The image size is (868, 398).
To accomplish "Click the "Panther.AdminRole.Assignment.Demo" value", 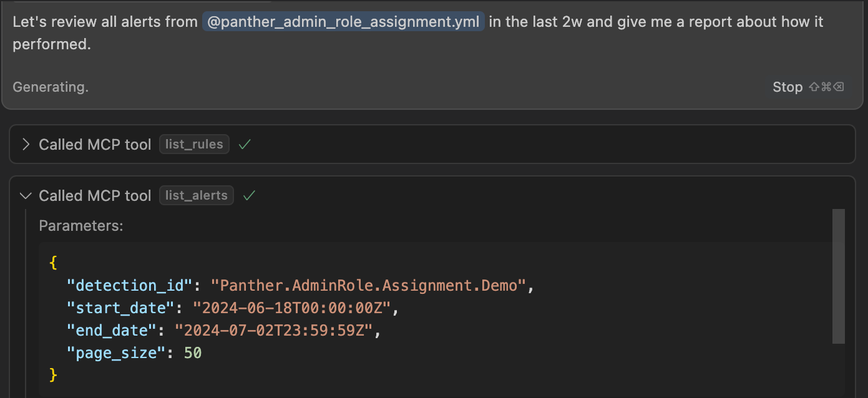I will tap(369, 286).
